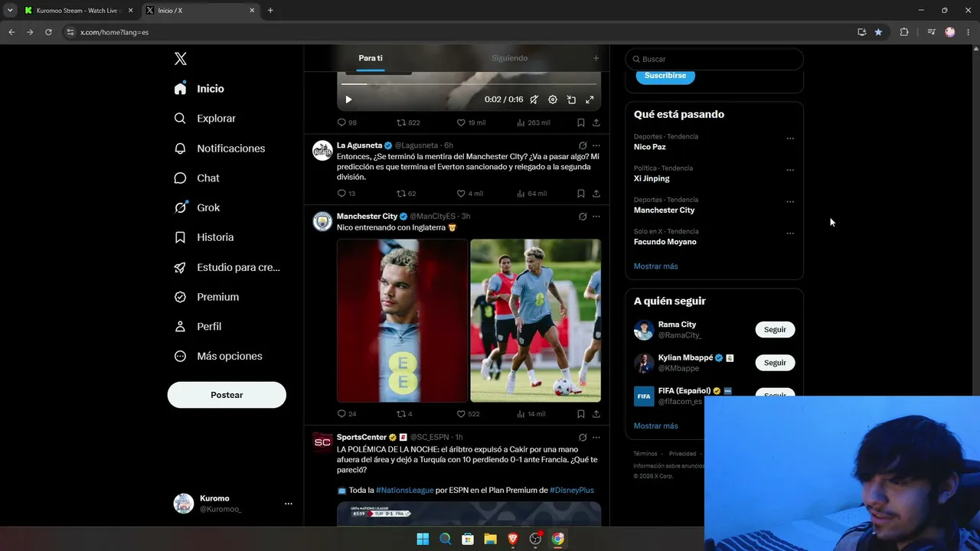The height and width of the screenshot is (551, 980).
Task: Open options for Xi Jinping trend
Action: coord(790,171)
